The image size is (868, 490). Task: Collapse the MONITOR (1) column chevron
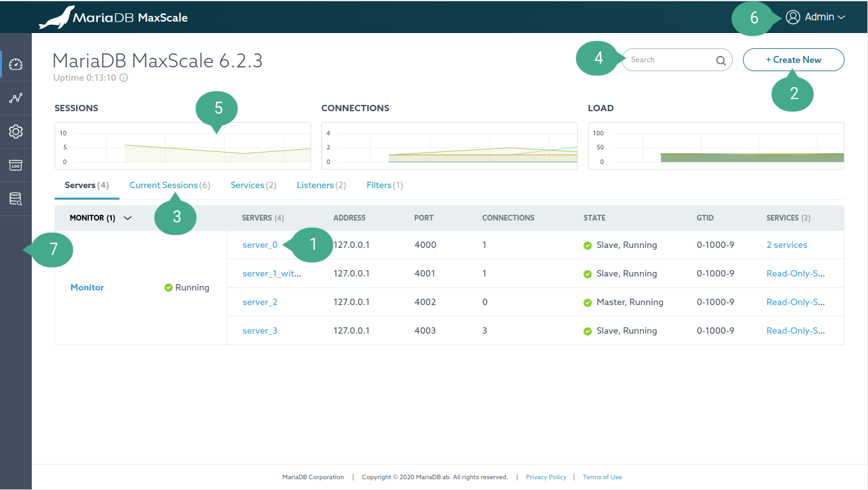tap(128, 218)
